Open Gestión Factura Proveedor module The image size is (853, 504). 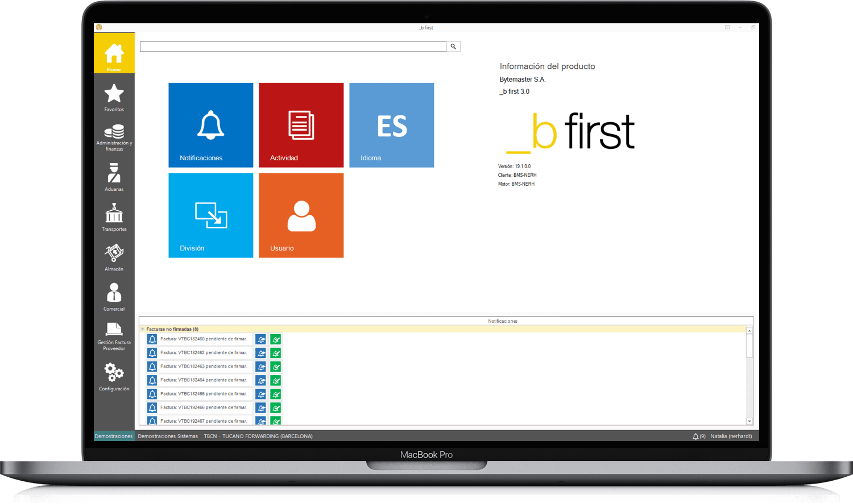114,337
